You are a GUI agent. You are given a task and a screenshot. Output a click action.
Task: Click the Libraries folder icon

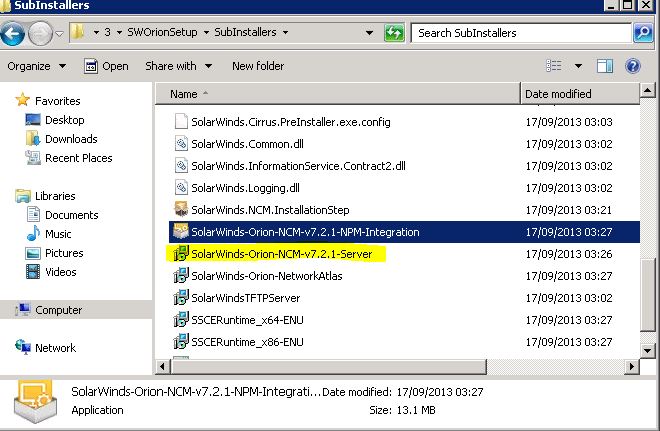[x=23, y=196]
